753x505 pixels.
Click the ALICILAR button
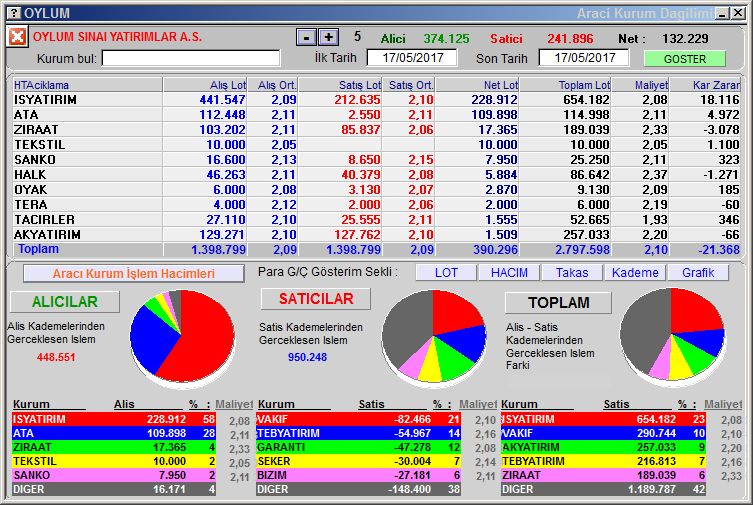point(65,302)
